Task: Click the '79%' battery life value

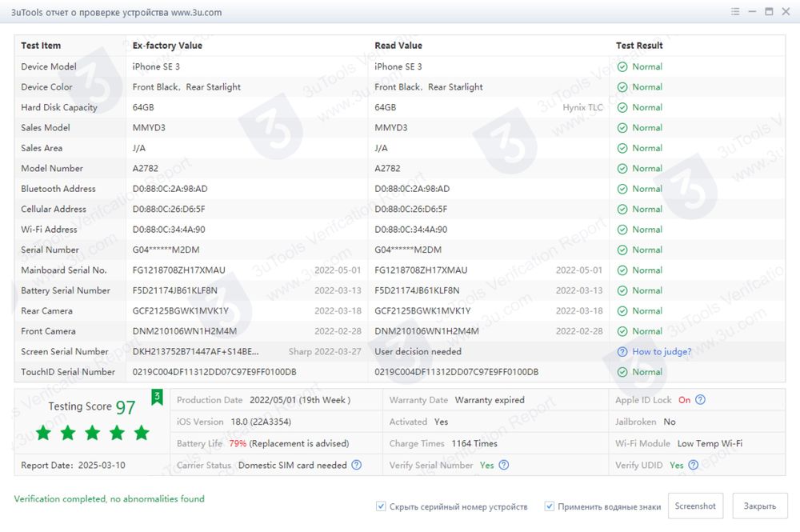Action: (238, 443)
